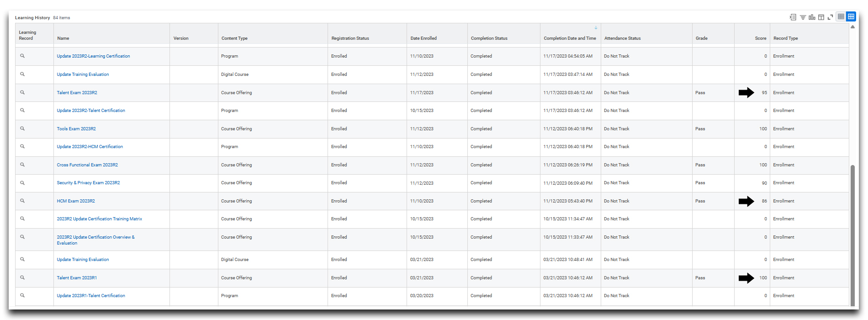Open Security & Privacy Exam 2023R2 link
This screenshot has height=320, width=868.
[88, 183]
